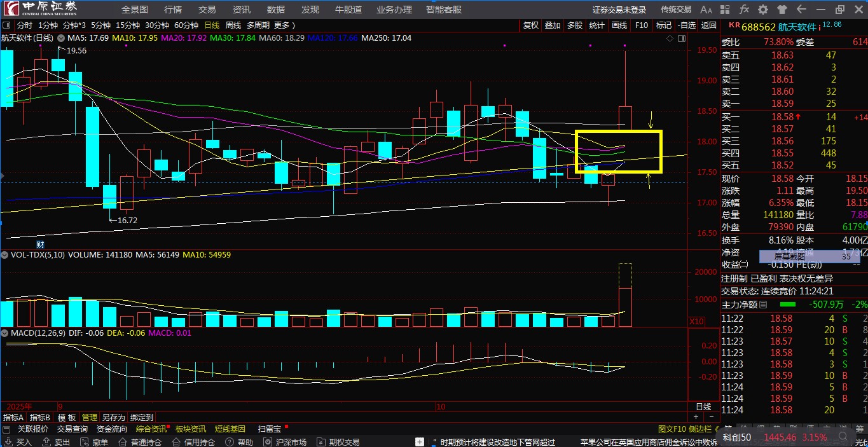Open the 多周期 multi-period option
The width and height of the screenshot is (868, 447).
pyautogui.click(x=258, y=25)
